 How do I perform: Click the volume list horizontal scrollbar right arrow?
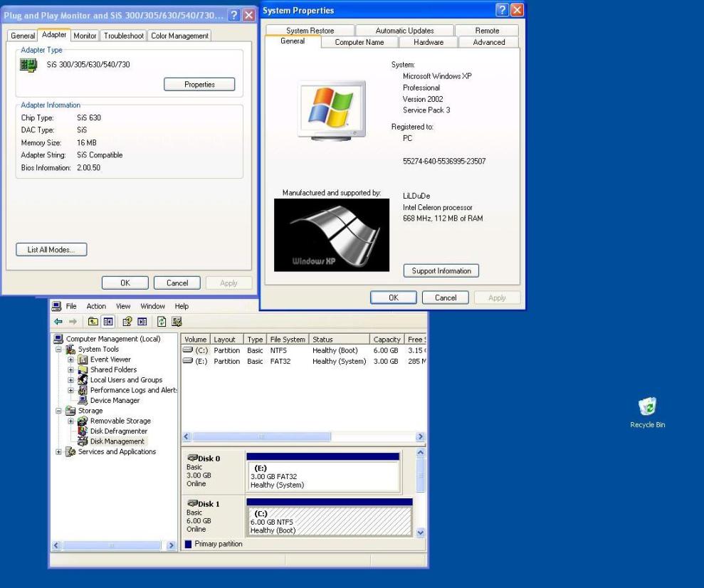(420, 436)
